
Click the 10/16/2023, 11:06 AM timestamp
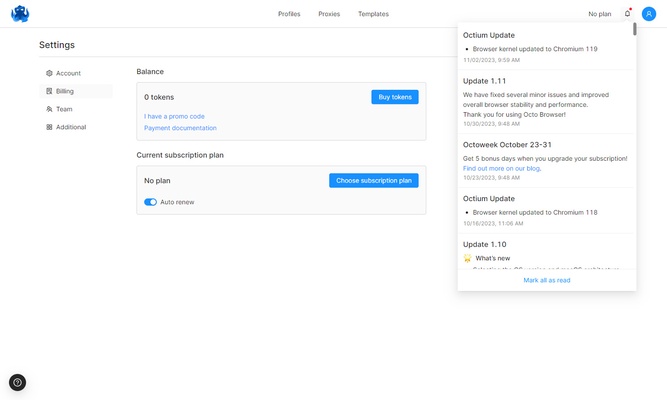point(493,223)
